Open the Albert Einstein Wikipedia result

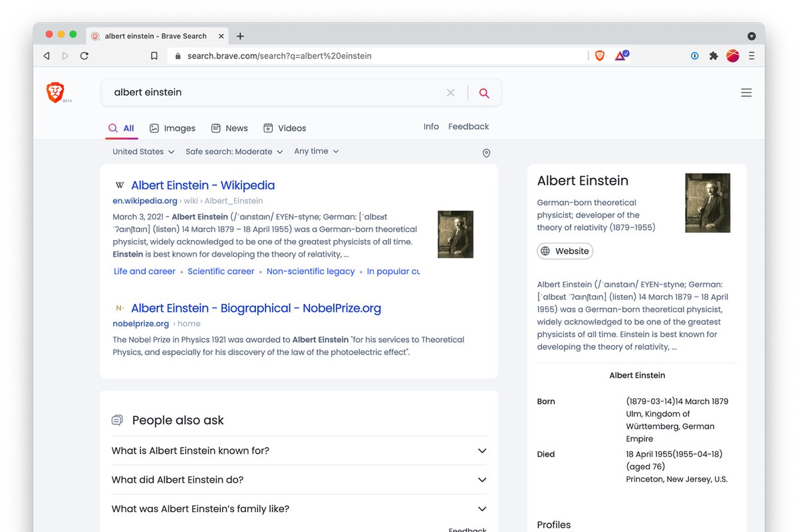203,185
